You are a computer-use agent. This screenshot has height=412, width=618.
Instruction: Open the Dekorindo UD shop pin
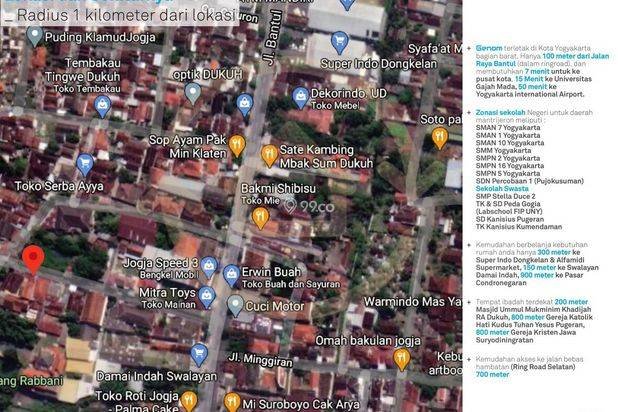300,98
